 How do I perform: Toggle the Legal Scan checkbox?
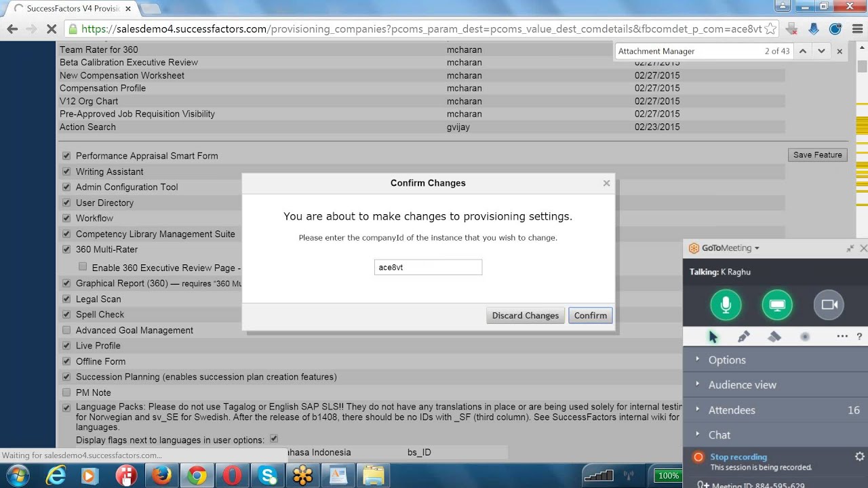click(66, 298)
